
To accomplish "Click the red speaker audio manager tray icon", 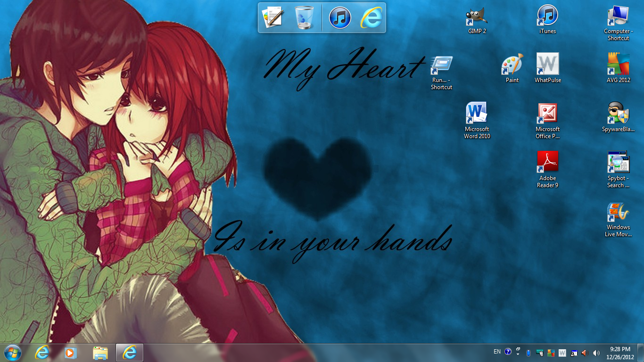I will coord(585,353).
